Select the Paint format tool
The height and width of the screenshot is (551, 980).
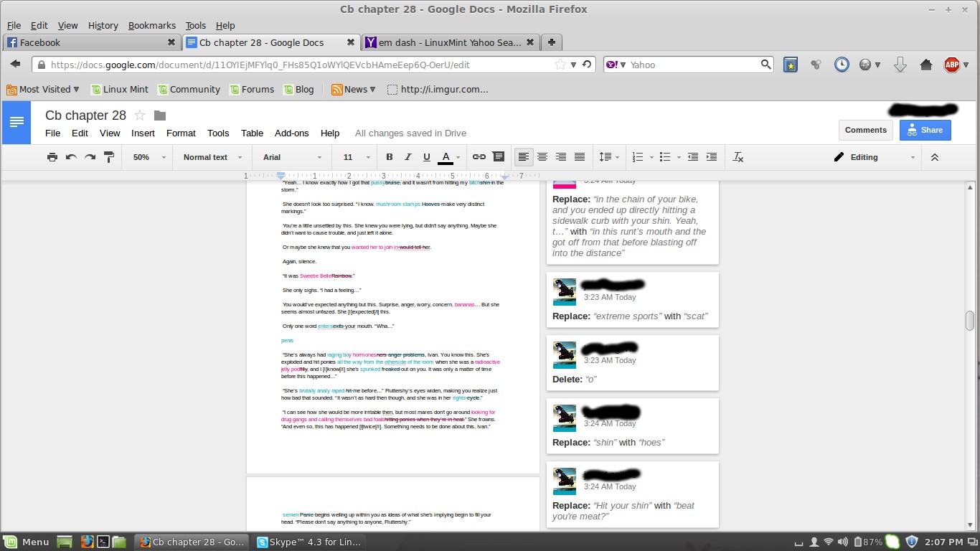[x=109, y=157]
